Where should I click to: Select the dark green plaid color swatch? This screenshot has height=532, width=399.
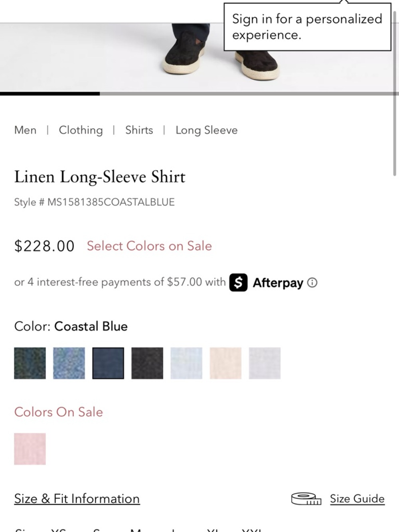coord(30,363)
